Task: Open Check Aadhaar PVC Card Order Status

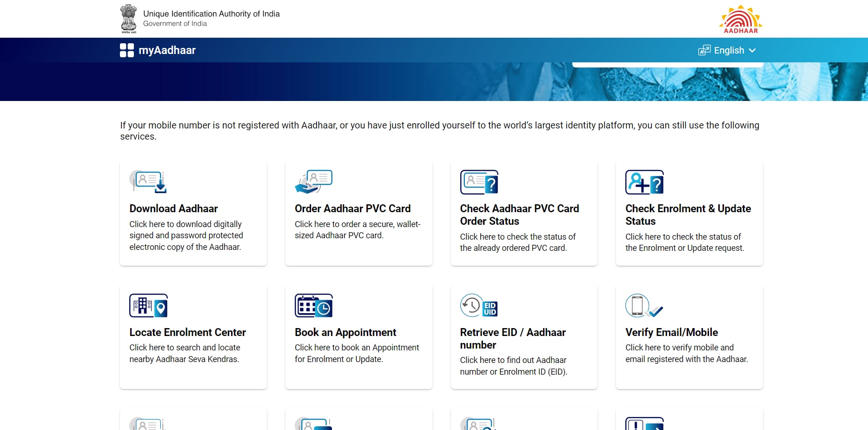Action: point(524,214)
